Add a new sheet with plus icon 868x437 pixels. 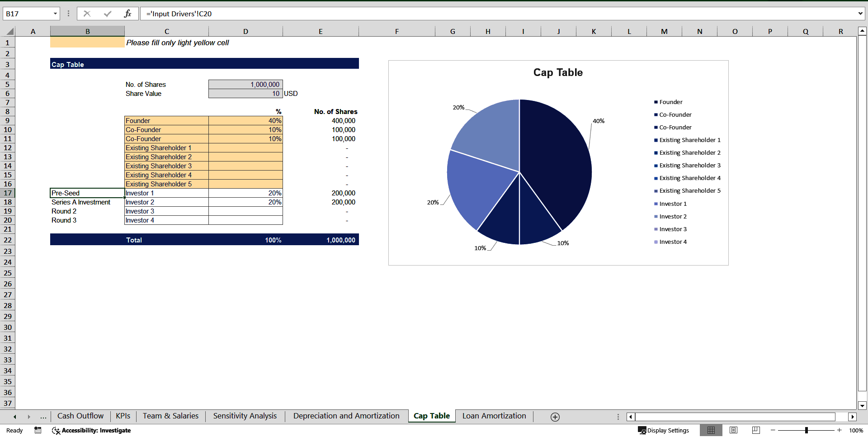tap(555, 417)
